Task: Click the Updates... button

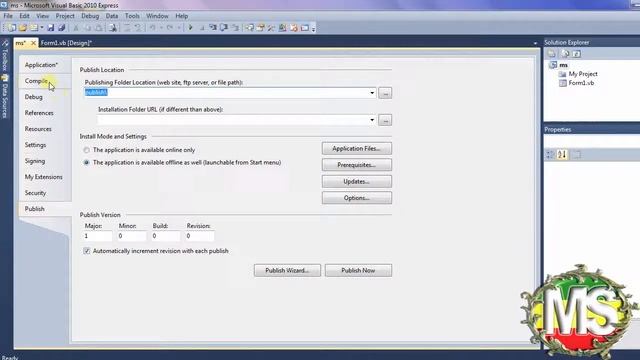Action: coord(357,181)
